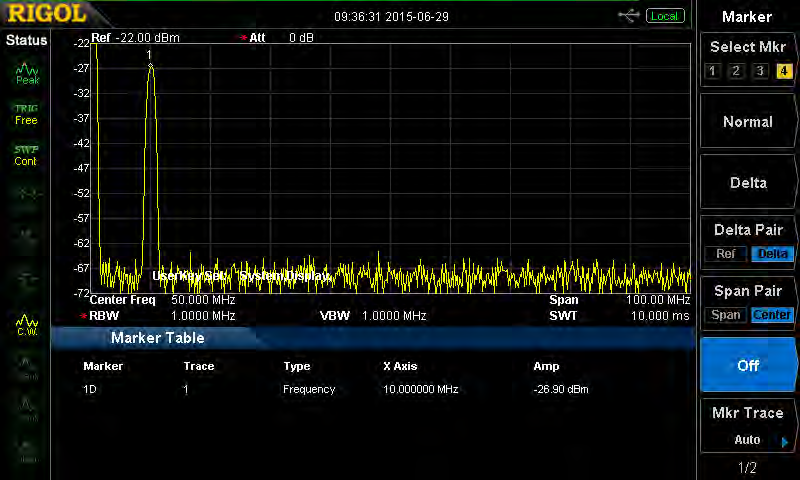Click the Trace column header

click(x=199, y=366)
